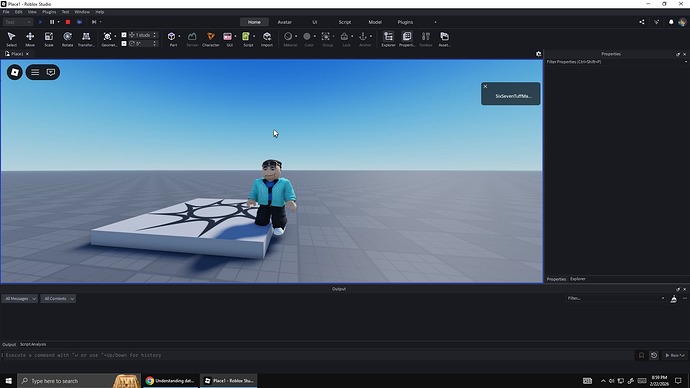The image size is (690, 388).
Task: Dismiss the SixSevenTuffMa notification
Action: point(485,86)
